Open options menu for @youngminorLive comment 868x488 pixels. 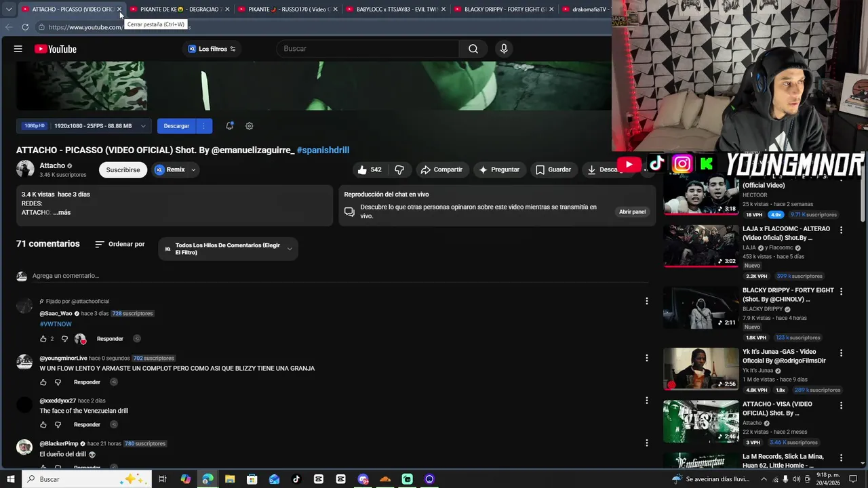point(646,358)
